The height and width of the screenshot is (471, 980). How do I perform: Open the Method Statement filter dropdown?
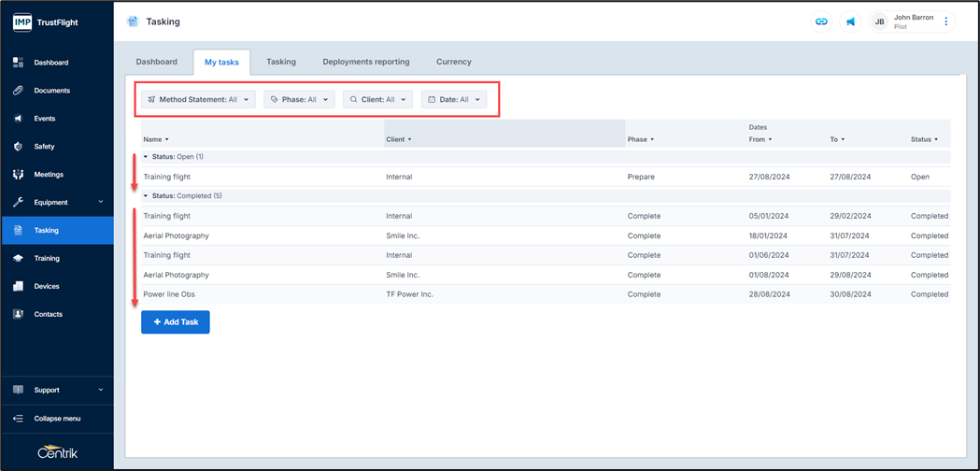pyautogui.click(x=198, y=99)
